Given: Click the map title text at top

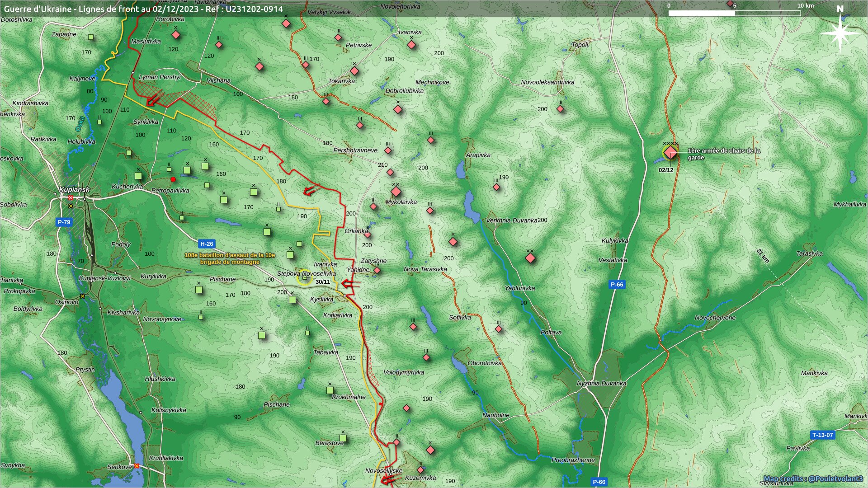Looking at the screenshot, I should (143, 9).
